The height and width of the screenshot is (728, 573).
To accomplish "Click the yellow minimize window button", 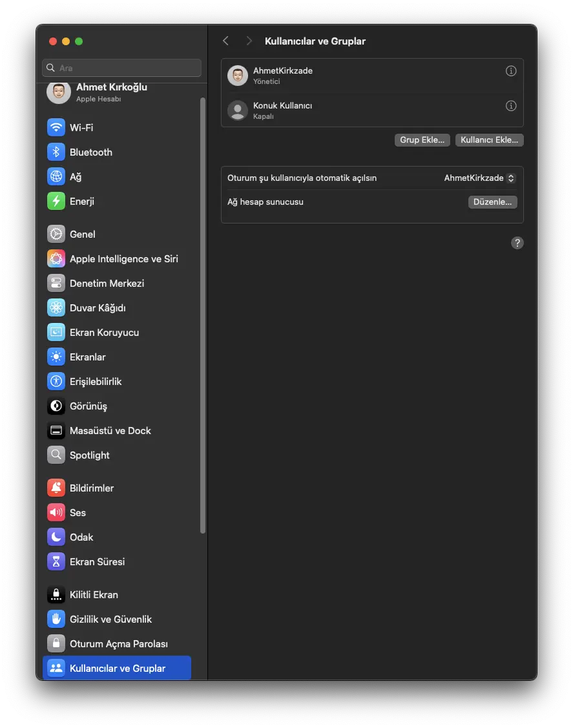I will click(x=66, y=41).
